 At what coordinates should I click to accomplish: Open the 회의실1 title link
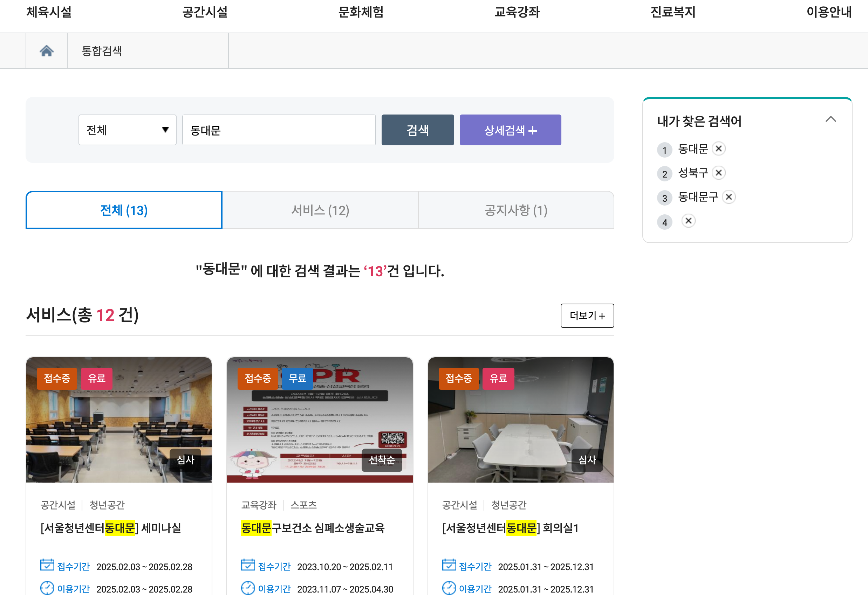click(x=510, y=528)
